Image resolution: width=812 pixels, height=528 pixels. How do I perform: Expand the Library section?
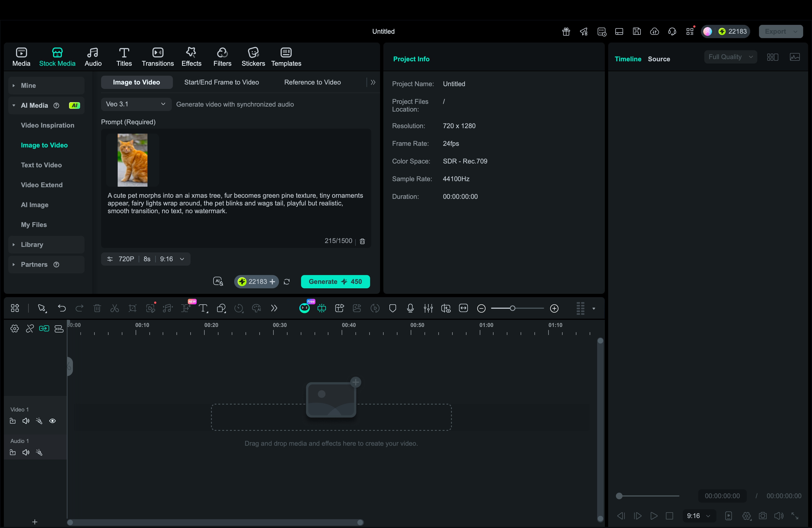click(32, 245)
